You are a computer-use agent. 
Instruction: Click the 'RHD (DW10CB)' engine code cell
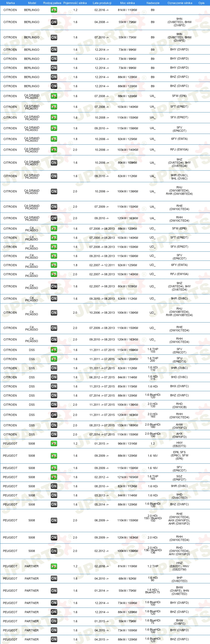pos(179,405)
